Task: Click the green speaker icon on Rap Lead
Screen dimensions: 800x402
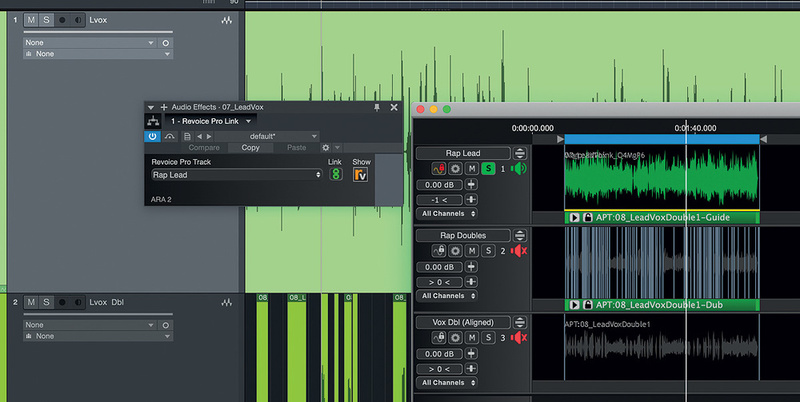Action: tap(518, 169)
